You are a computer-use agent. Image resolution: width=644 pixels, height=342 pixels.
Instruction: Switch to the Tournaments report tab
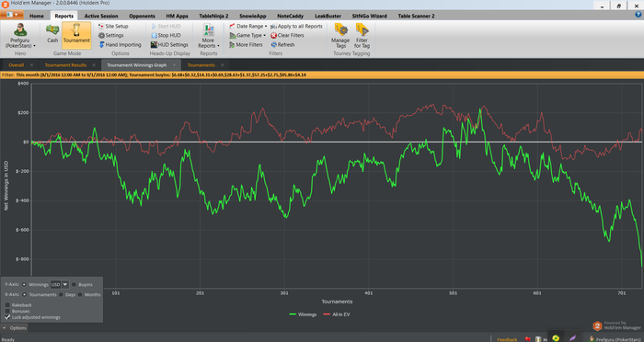201,65
